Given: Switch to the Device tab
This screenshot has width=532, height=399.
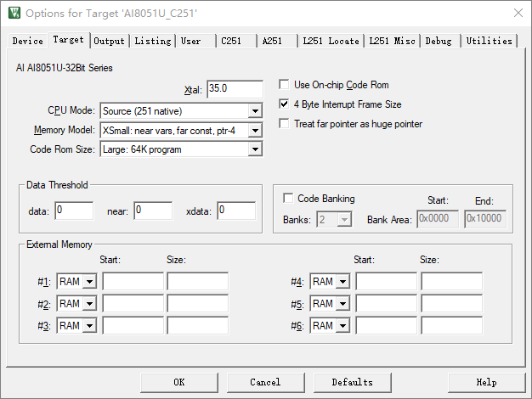Looking at the screenshot, I should coord(27,41).
